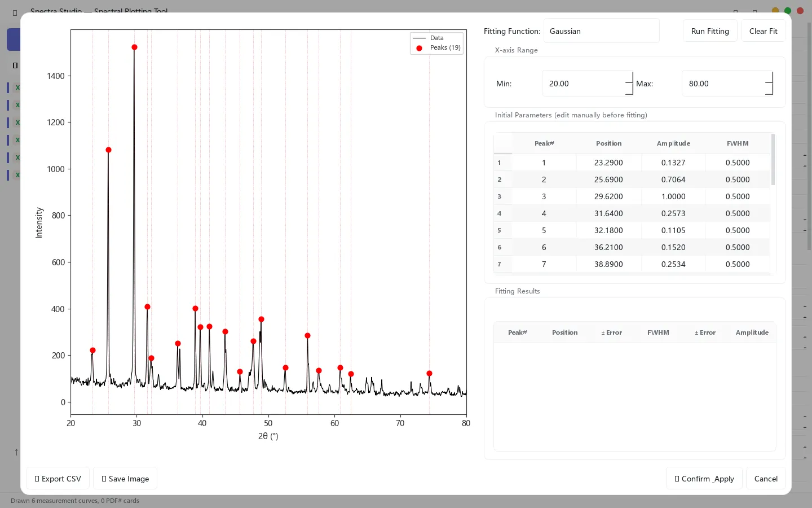Click the Position header in Fitting Results table
Viewport: 812px width, 508px height.
(x=564, y=332)
